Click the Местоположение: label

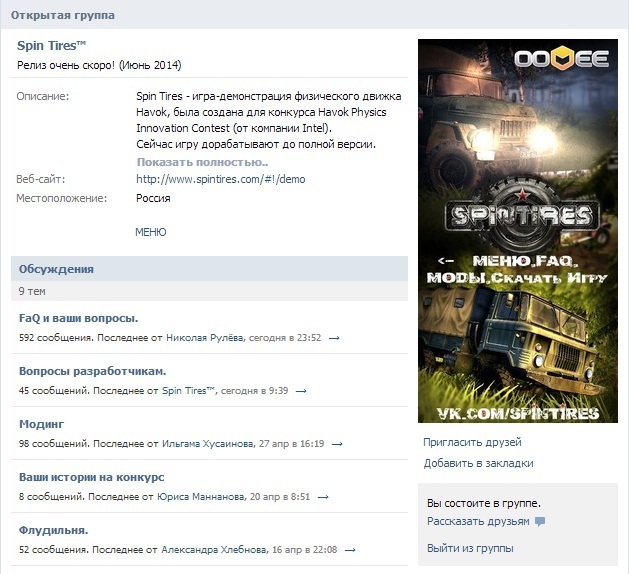62,198
